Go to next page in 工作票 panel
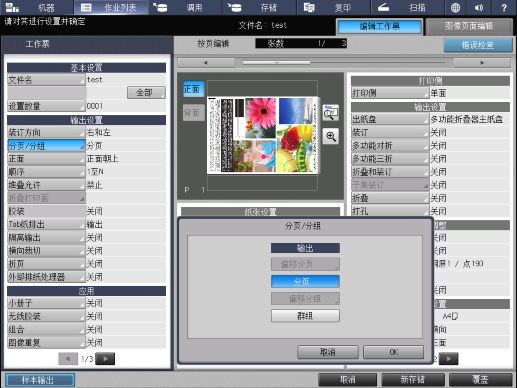The width and height of the screenshot is (517, 388). pyautogui.click(x=105, y=359)
